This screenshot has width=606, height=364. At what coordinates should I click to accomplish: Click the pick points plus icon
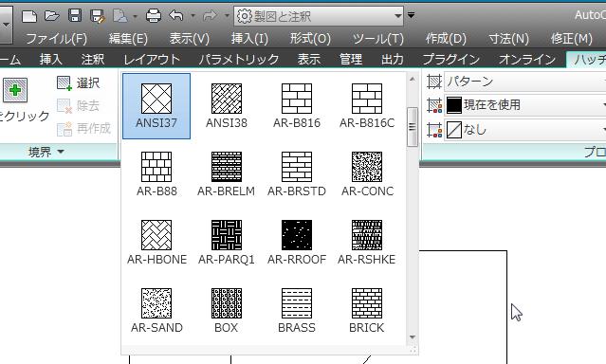point(15,90)
